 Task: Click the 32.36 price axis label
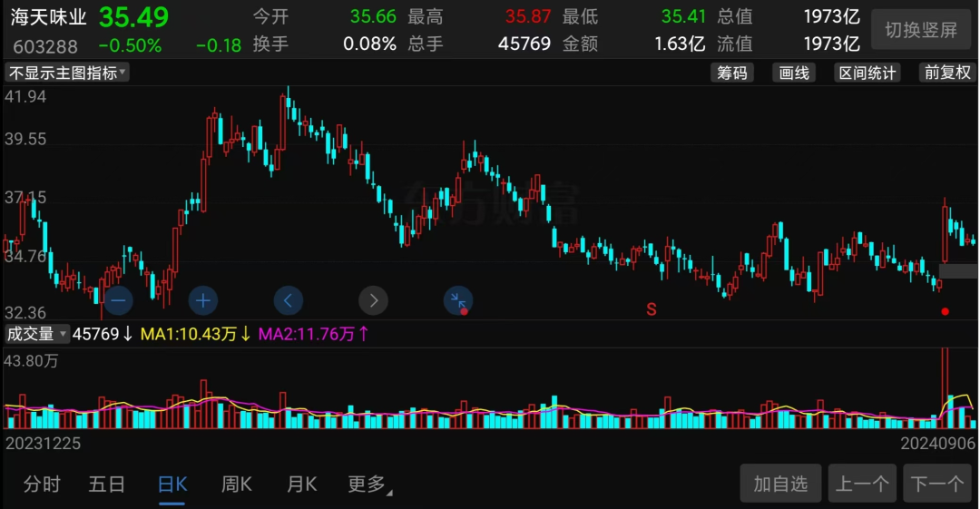click(25, 313)
